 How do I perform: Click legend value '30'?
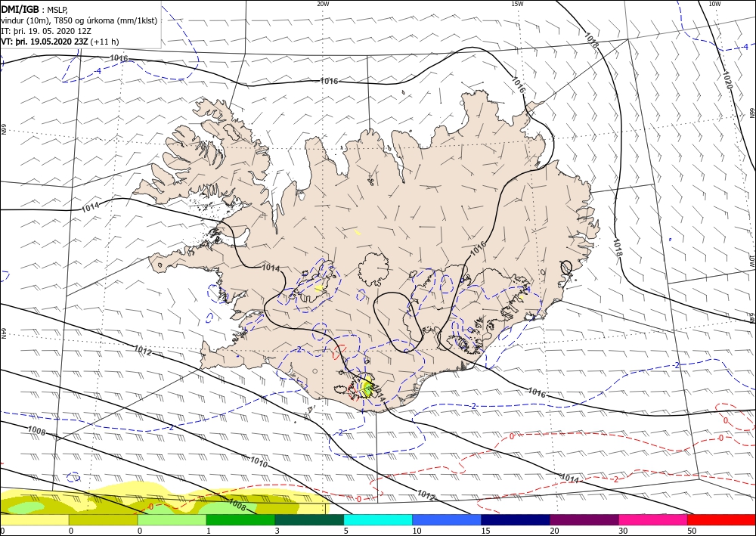click(x=623, y=531)
